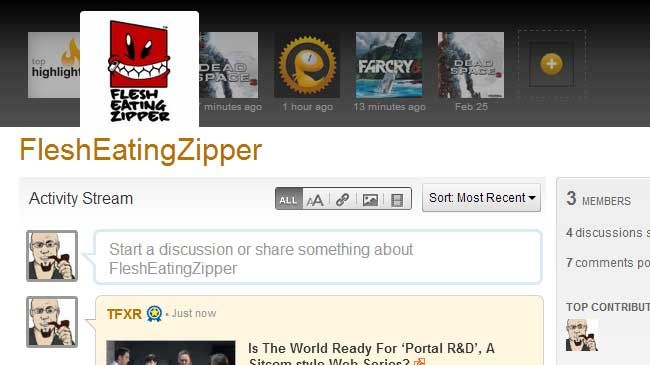Screen dimensions: 650x365
Task: Open the Far Cry 3 tile
Action: coord(389,65)
